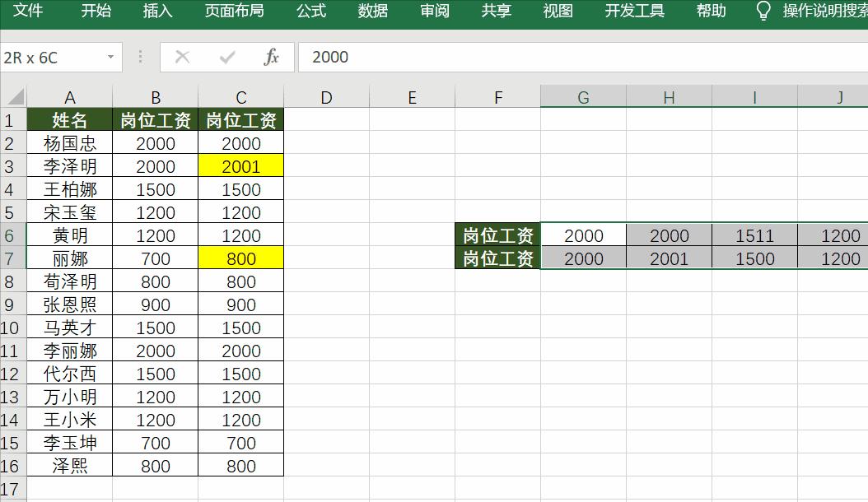Confirm entry with the checkmark icon
The width and height of the screenshot is (868, 502).
point(226,58)
